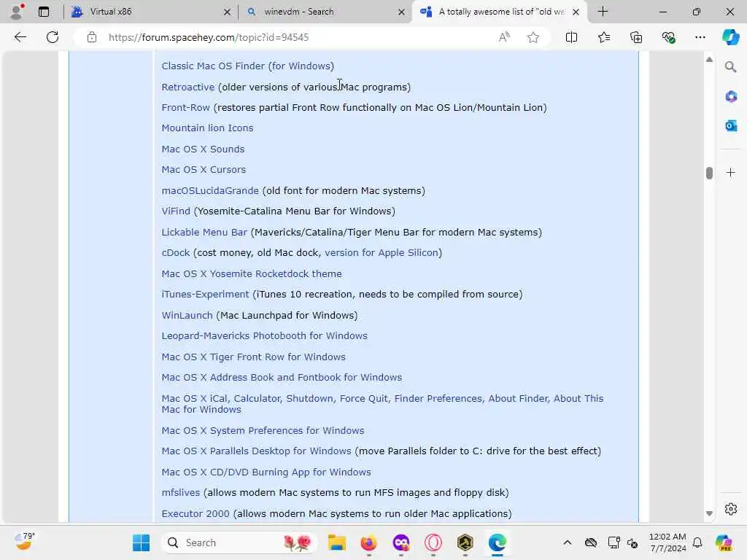
Task: Click the taskbar Search box
Action: click(x=239, y=542)
